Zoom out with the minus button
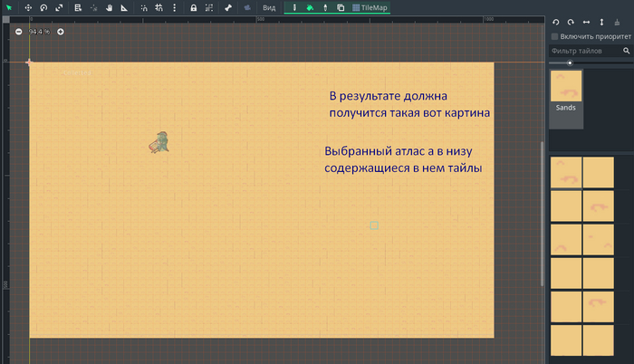Viewport: 634px width, 364px height. click(18, 32)
